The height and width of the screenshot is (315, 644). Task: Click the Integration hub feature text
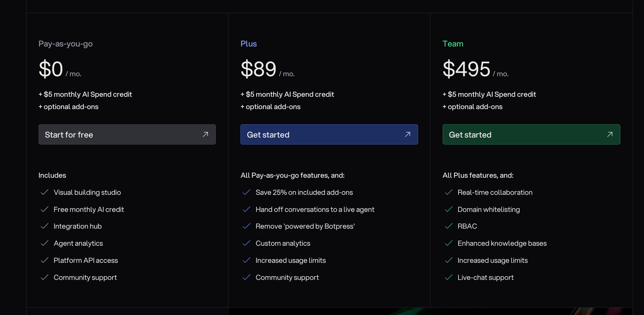78,226
